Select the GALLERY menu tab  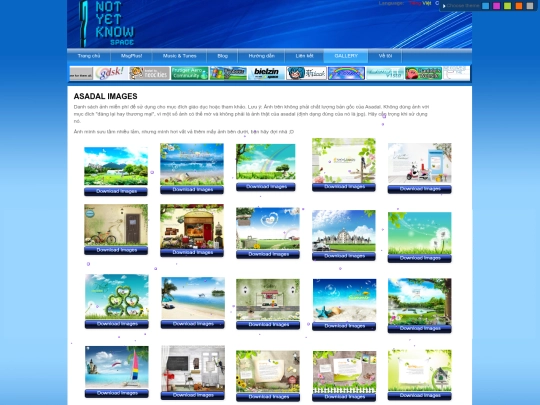346,56
